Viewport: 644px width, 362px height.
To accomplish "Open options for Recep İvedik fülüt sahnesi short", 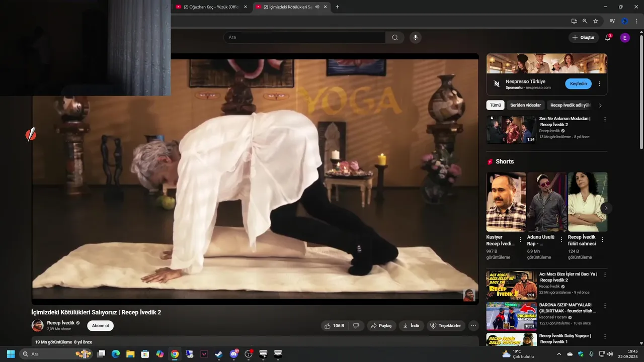I will point(602,240).
